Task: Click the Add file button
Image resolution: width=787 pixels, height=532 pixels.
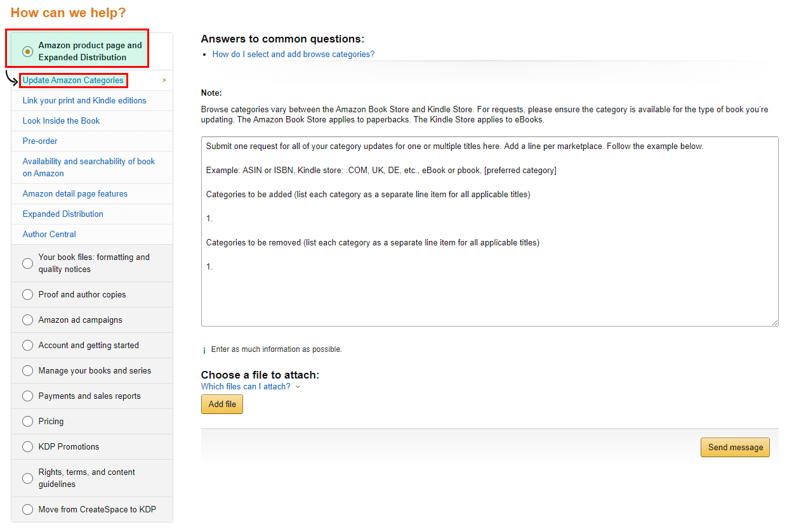Action: coord(222,405)
